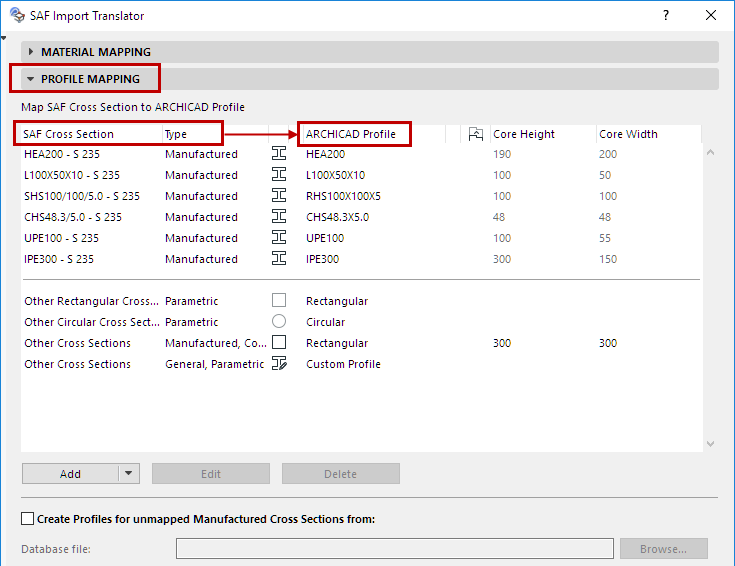735x566 pixels.
Task: Select the IPE300 - S 235 row
Action: point(362,259)
